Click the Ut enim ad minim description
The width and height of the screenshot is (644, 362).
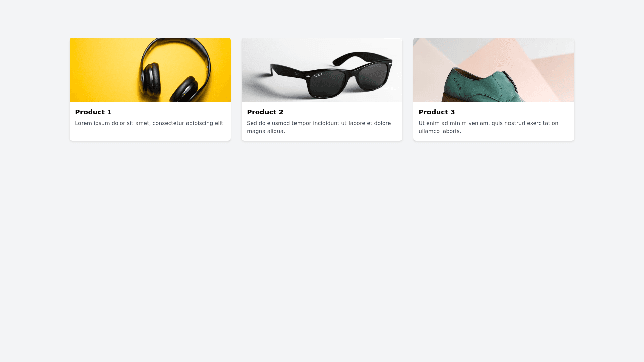488,127
